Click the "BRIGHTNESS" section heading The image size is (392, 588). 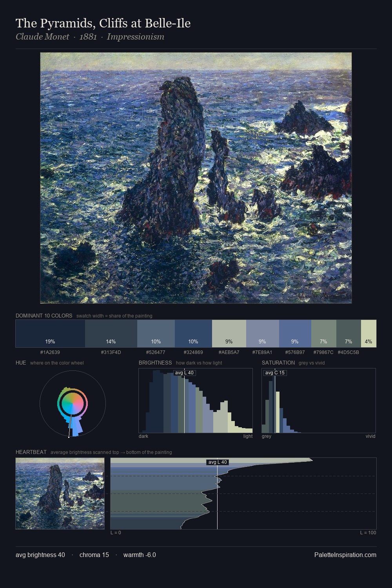(155, 363)
